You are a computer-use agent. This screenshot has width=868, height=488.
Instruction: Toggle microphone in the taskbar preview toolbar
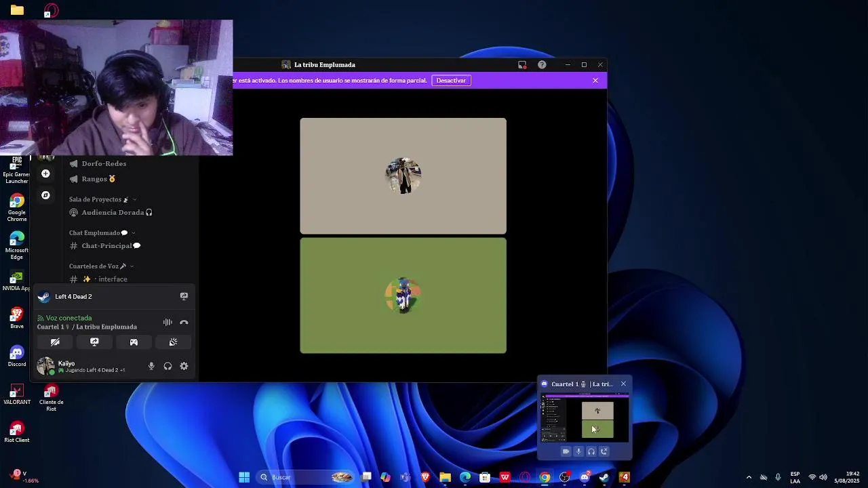click(578, 451)
